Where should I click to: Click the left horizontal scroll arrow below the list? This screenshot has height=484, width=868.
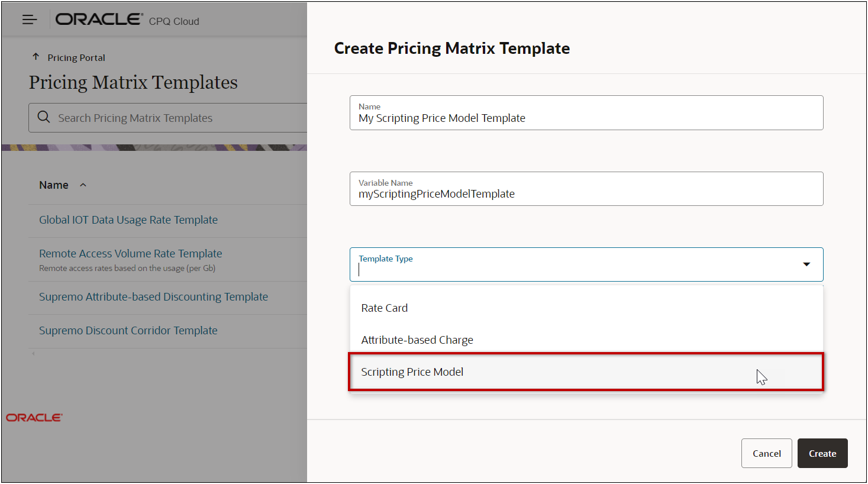tap(33, 353)
